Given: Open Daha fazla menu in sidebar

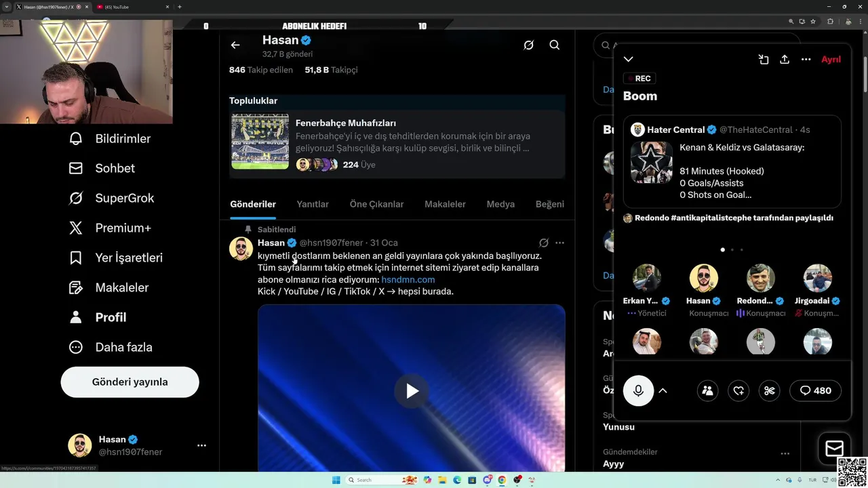Looking at the screenshot, I should tap(111, 347).
